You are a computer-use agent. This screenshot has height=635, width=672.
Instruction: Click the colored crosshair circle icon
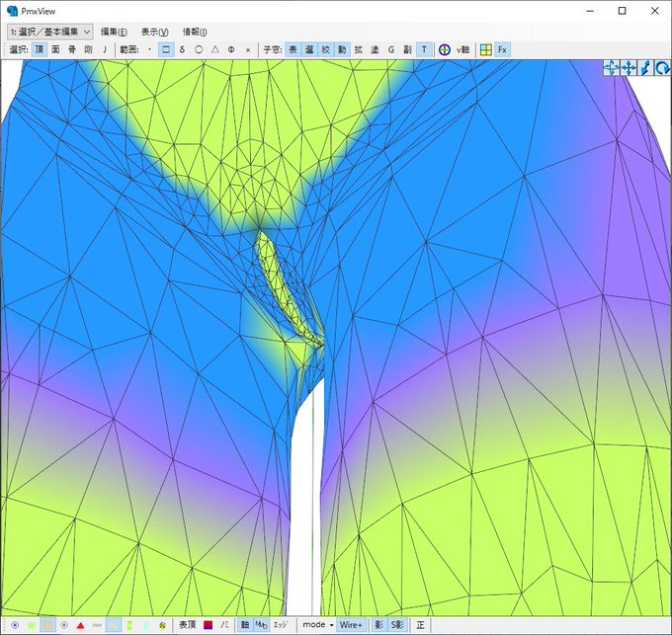pos(445,49)
